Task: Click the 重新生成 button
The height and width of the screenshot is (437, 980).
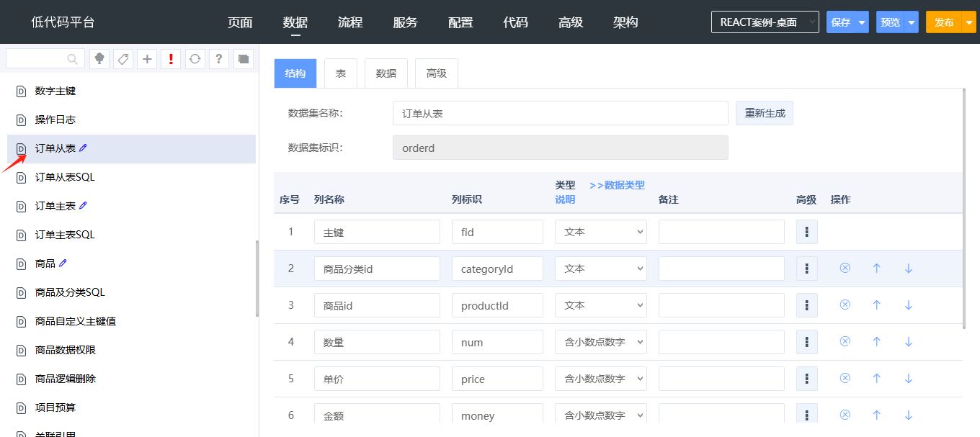Action: 765,113
